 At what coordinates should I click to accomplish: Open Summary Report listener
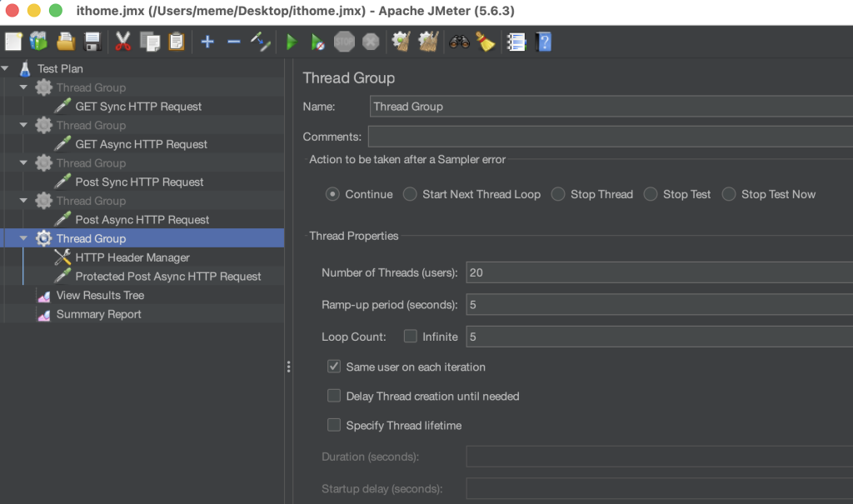98,314
